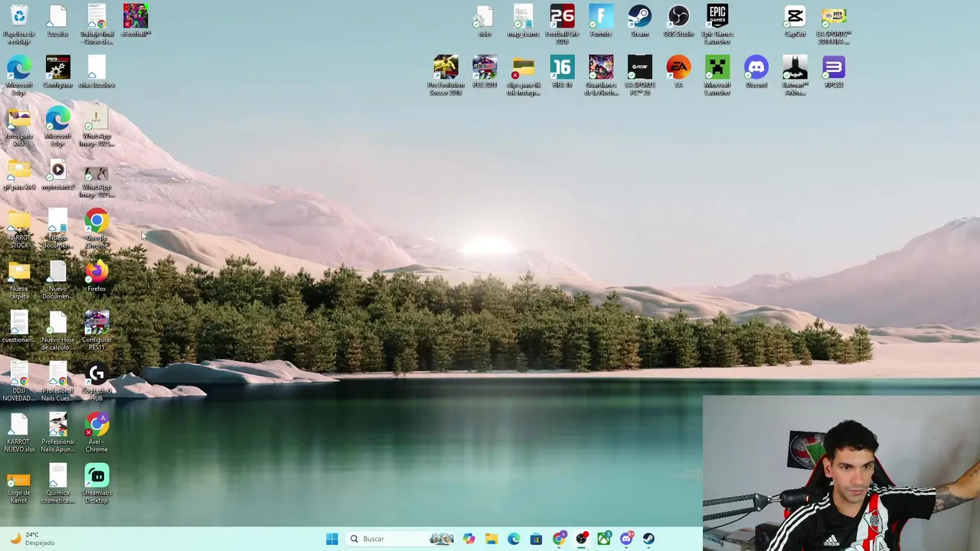Image resolution: width=980 pixels, height=551 pixels.
Task: Open clips para tik tok instagram folder
Action: [x=524, y=76]
